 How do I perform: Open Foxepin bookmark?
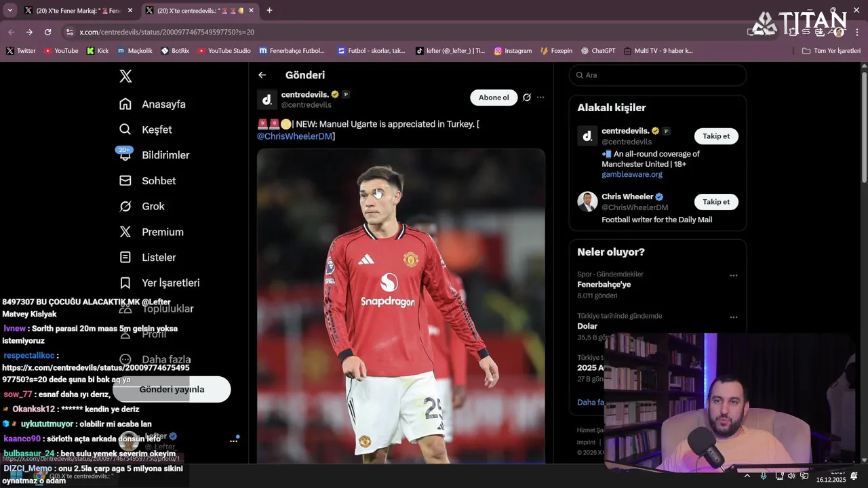click(x=556, y=51)
